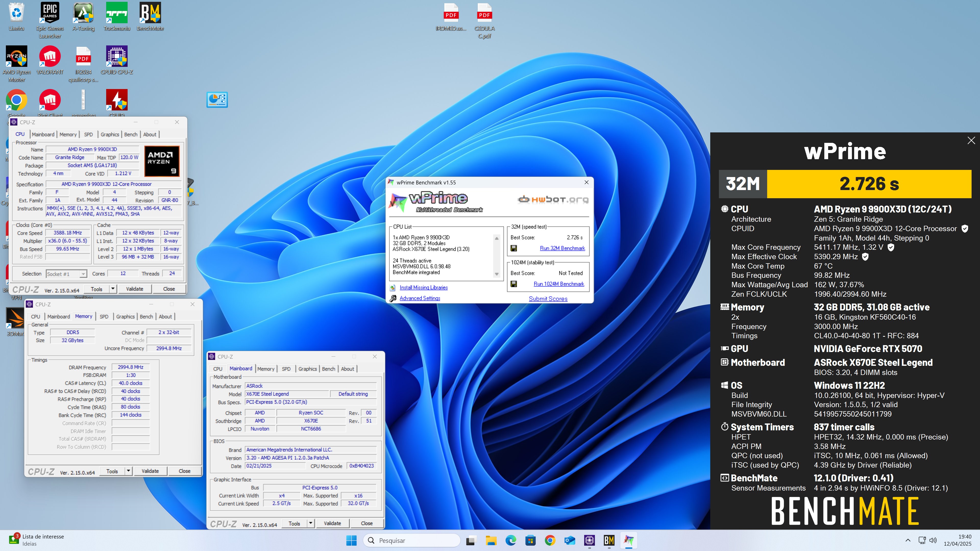Screen dimensions: 980x551
Task: Click Close button in CPU-Z Memory window
Action: (185, 471)
